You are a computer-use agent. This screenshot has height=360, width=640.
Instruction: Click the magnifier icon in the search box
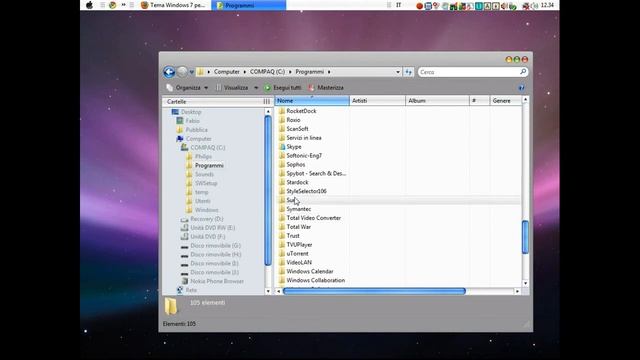(x=523, y=72)
